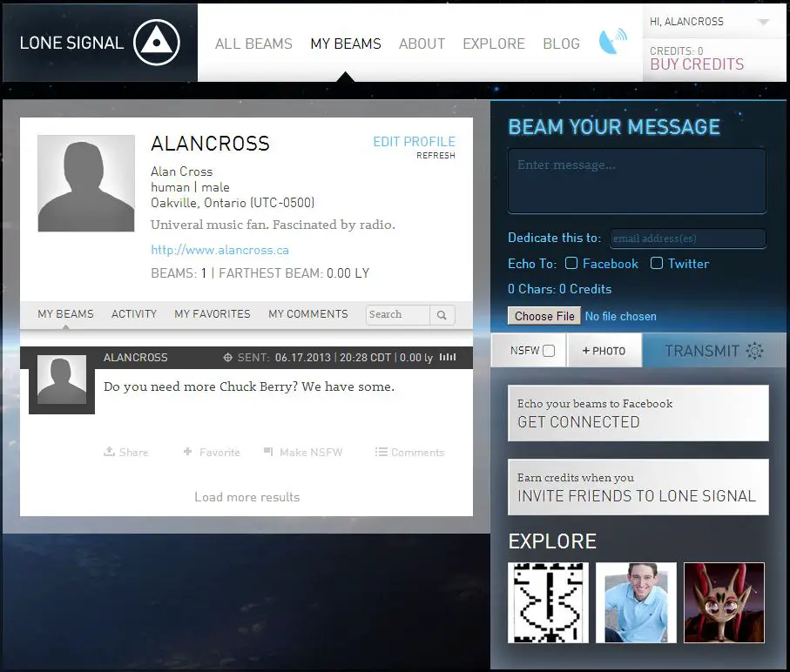Click the satellite dish beam icon

[612, 41]
